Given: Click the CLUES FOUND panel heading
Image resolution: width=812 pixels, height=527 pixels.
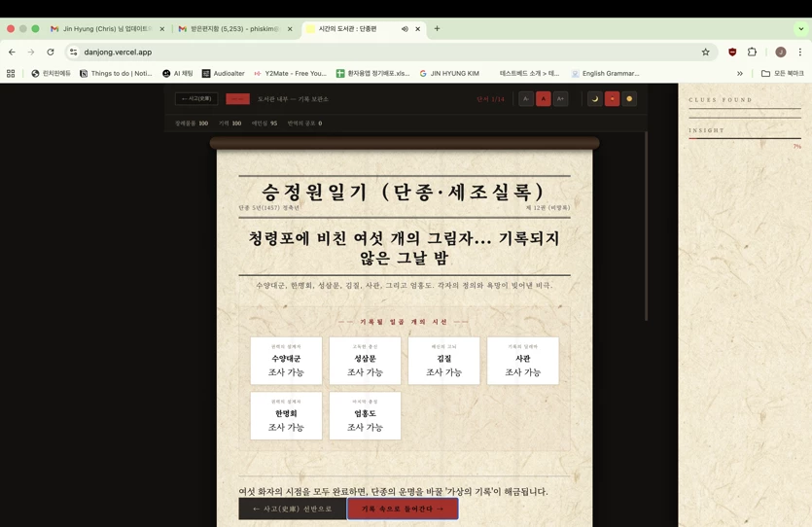Looking at the screenshot, I should click(721, 100).
